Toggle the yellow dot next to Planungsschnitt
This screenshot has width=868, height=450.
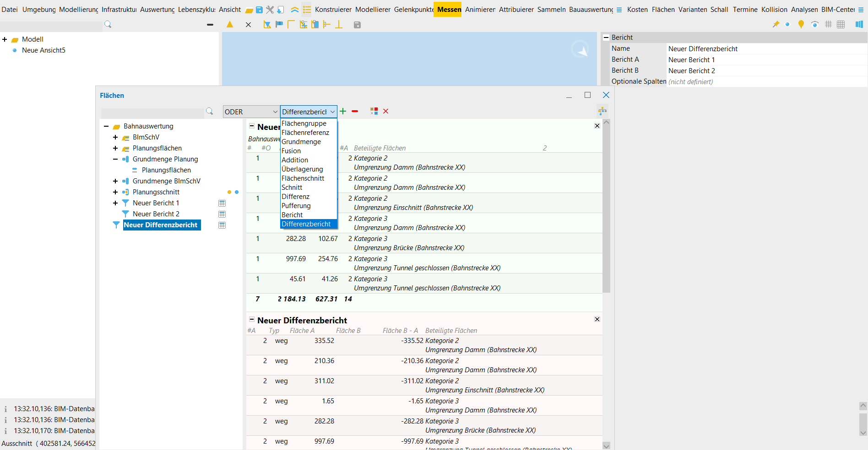(x=229, y=192)
